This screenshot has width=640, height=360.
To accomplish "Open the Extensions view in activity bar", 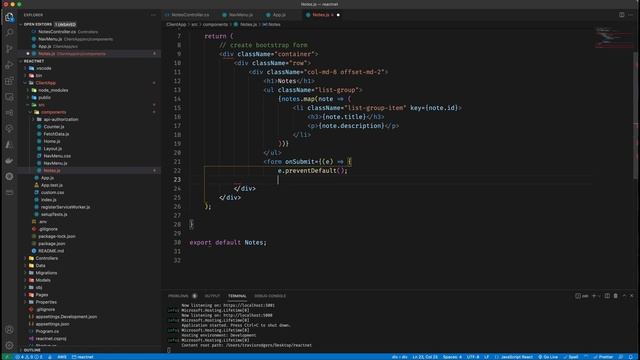I will click(9, 81).
